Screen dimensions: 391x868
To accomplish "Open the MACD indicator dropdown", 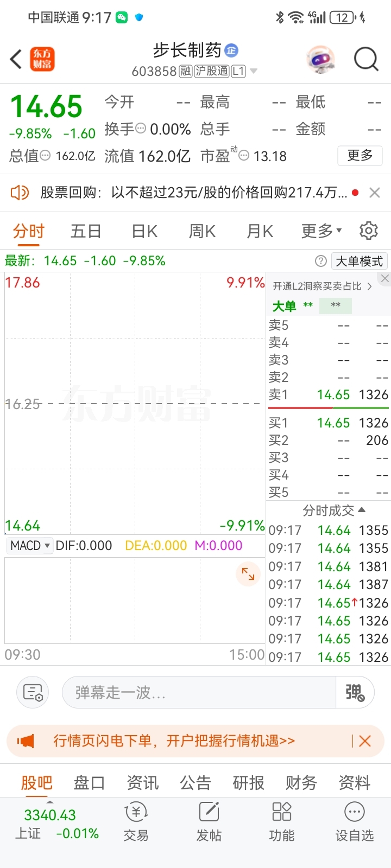I will pos(30,546).
